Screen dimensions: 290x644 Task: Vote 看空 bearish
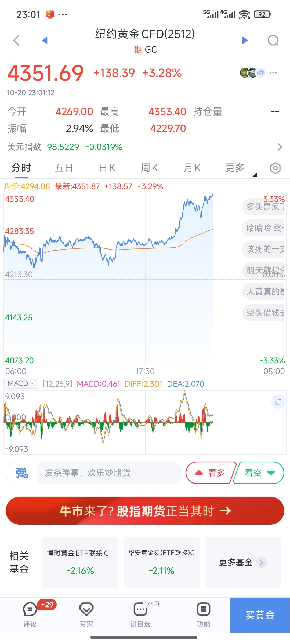(x=259, y=473)
